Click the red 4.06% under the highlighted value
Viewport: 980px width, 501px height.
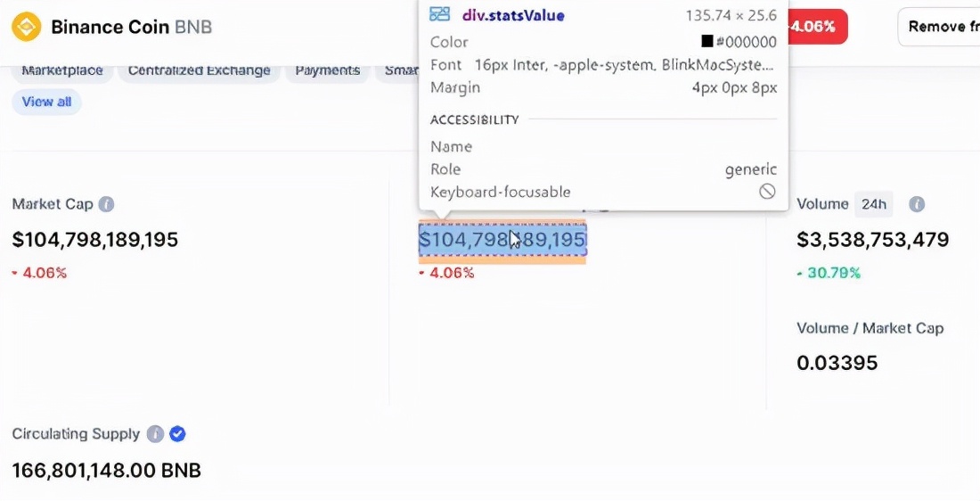pos(446,274)
